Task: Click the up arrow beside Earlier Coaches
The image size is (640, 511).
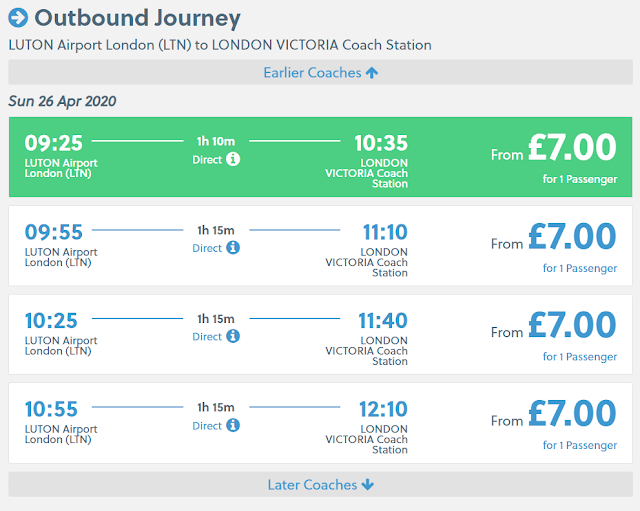Action: [371, 73]
